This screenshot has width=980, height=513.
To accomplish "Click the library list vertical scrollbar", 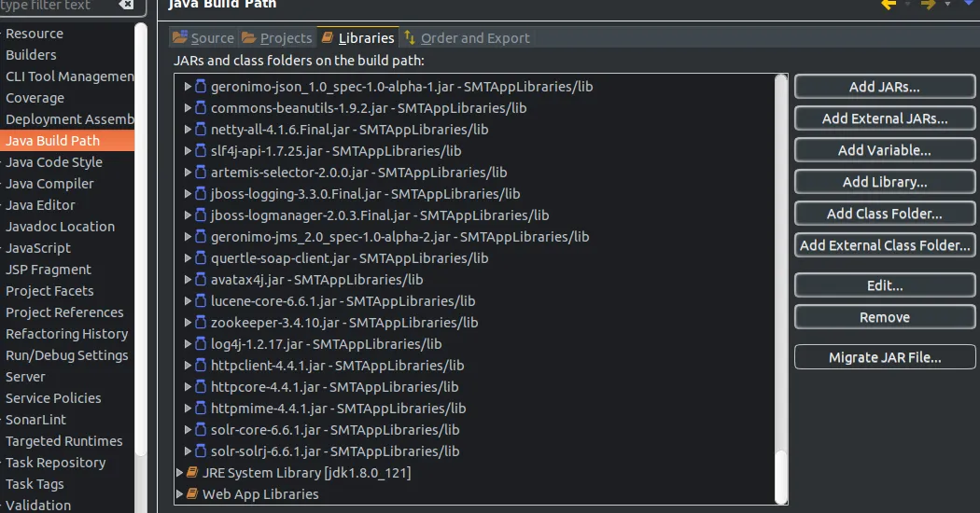I will [780, 289].
